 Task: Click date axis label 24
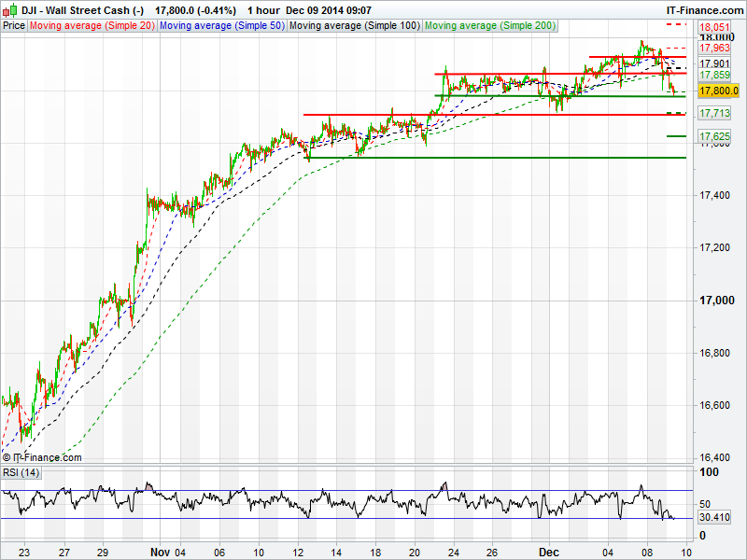(x=453, y=553)
